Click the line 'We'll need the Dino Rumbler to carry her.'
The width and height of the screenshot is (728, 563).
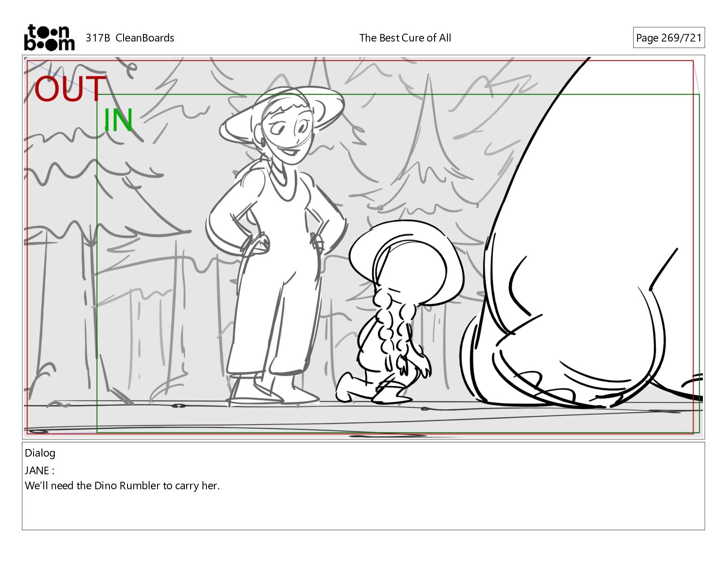coord(122,486)
